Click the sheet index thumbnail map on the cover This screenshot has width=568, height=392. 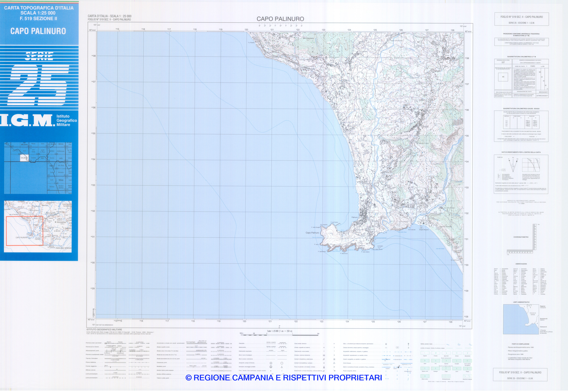pyautogui.click(x=38, y=168)
